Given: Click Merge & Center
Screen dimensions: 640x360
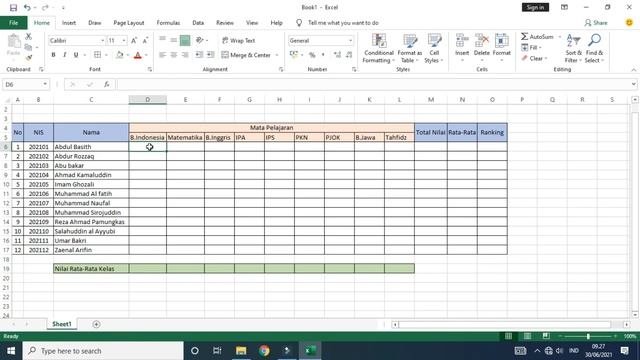Looking at the screenshot, I should pos(246,55).
